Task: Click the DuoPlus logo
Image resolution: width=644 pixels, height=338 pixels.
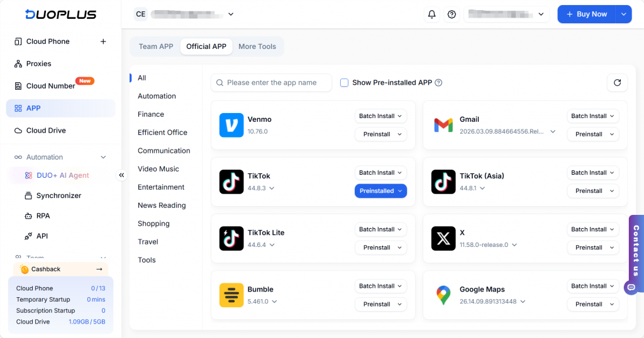Action: 61,14
